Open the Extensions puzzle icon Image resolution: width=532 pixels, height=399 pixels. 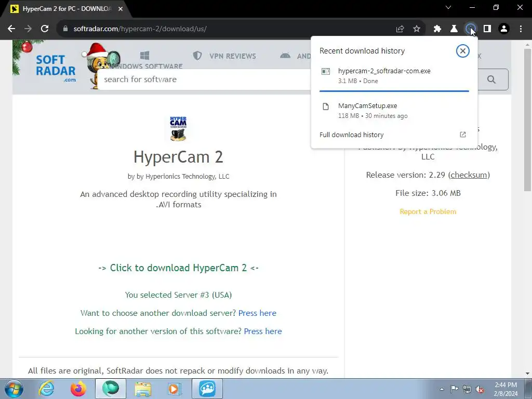[437, 29]
